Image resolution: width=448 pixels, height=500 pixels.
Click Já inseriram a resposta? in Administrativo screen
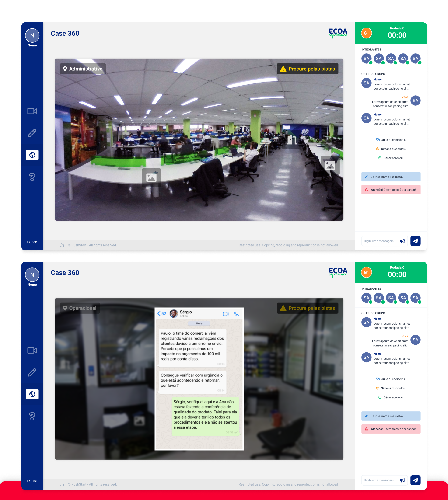[391, 177]
